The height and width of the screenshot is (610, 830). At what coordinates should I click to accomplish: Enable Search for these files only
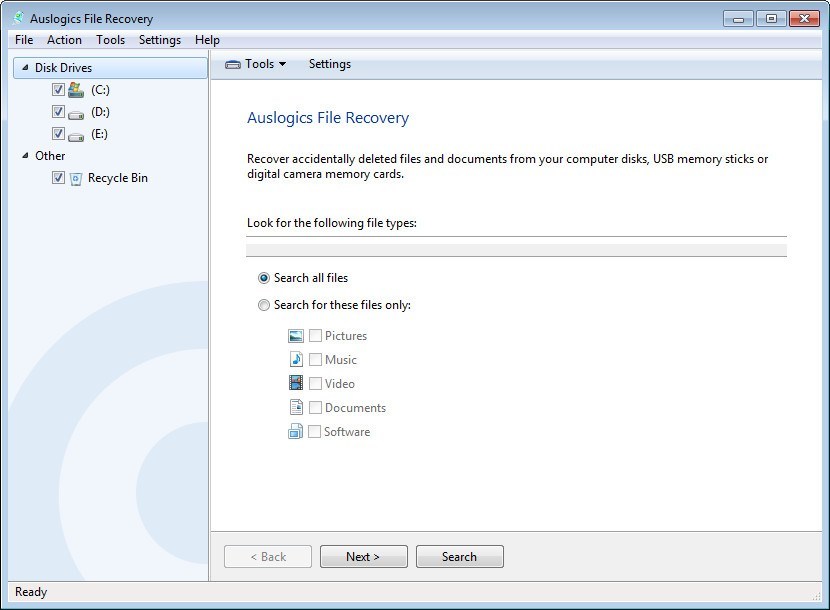click(x=264, y=305)
